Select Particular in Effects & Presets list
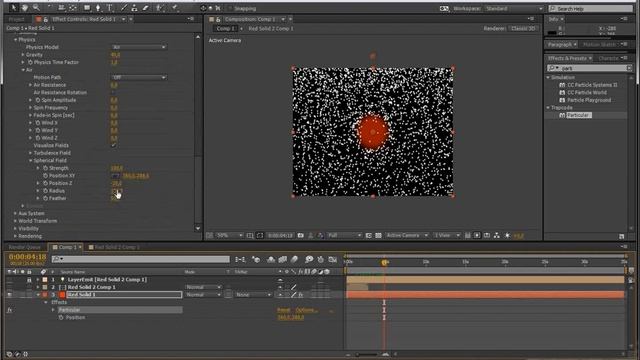 point(578,116)
